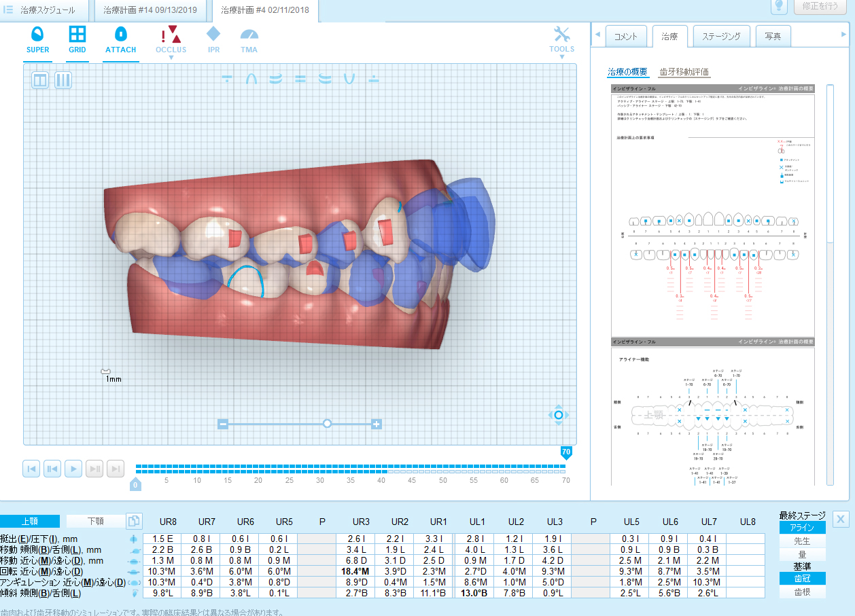Click the IPR diamond icon
Image resolution: width=855 pixels, height=616 pixels.
pyautogui.click(x=213, y=39)
